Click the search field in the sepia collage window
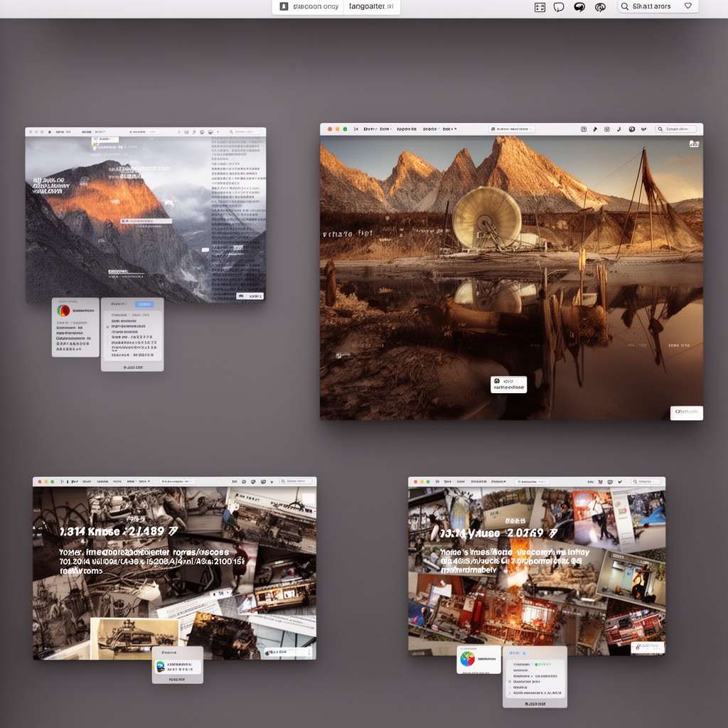Screen dimensions: 728x728 (296, 481)
